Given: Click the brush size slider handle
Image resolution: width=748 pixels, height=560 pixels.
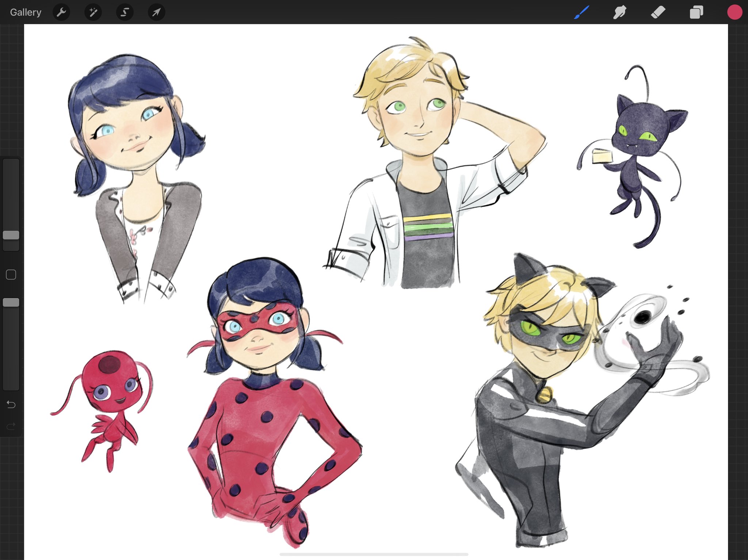Looking at the screenshot, I should coord(11,235).
